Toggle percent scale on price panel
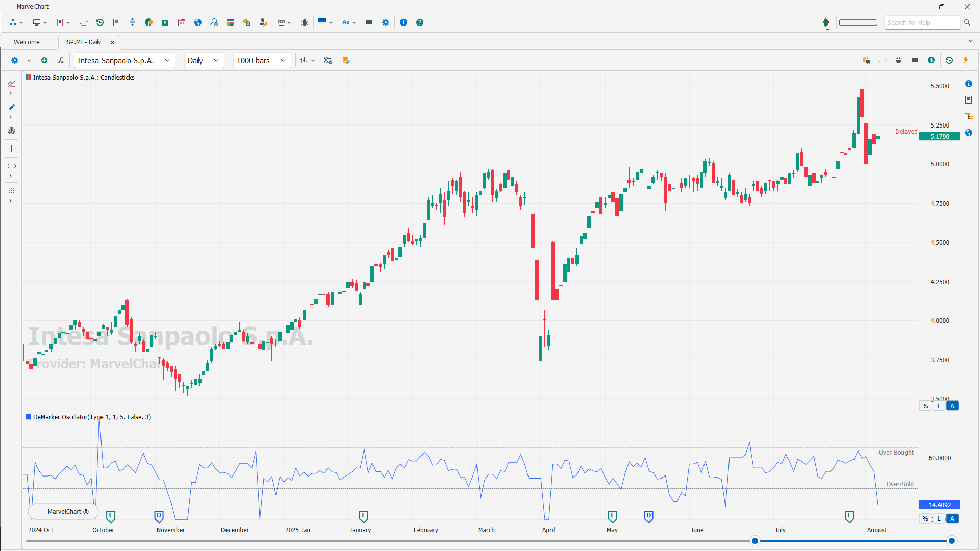980x551 pixels. [x=925, y=406]
